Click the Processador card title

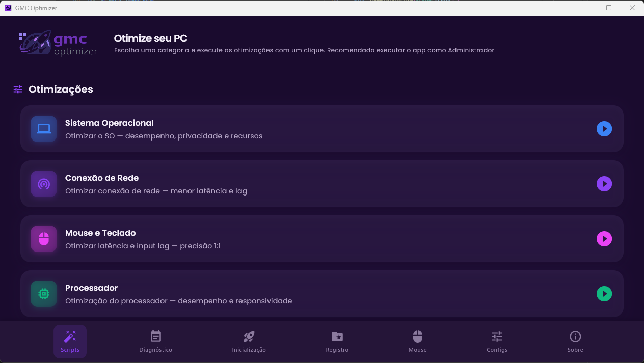(91, 288)
